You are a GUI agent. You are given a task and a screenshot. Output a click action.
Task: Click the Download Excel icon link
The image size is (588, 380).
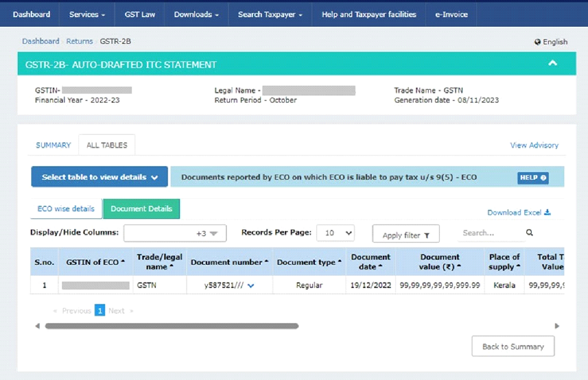click(519, 212)
